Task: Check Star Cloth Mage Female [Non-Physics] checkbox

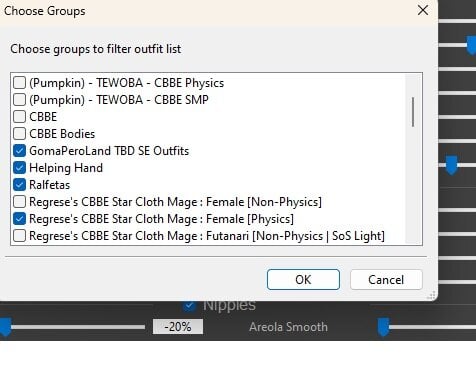Action: 19,202
